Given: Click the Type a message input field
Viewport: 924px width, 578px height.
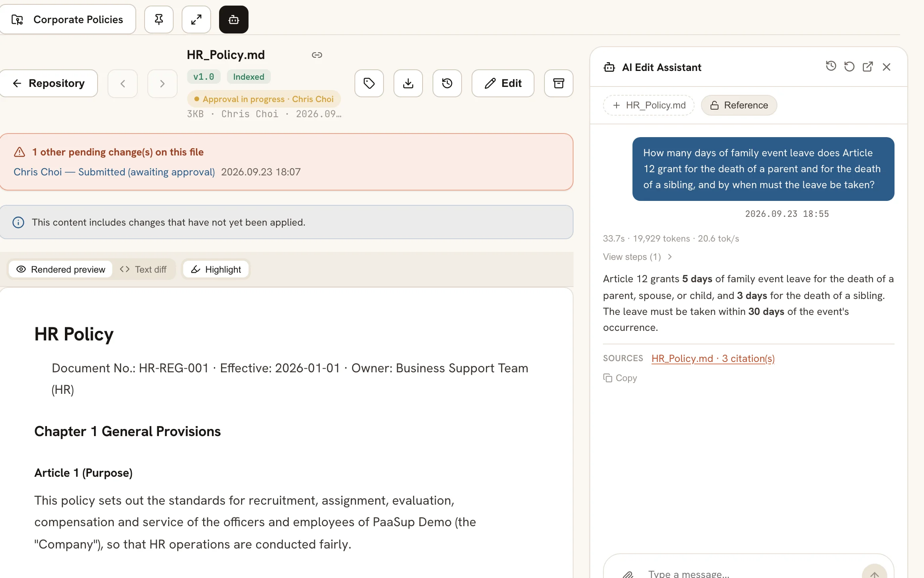Looking at the screenshot, I should point(749,574).
